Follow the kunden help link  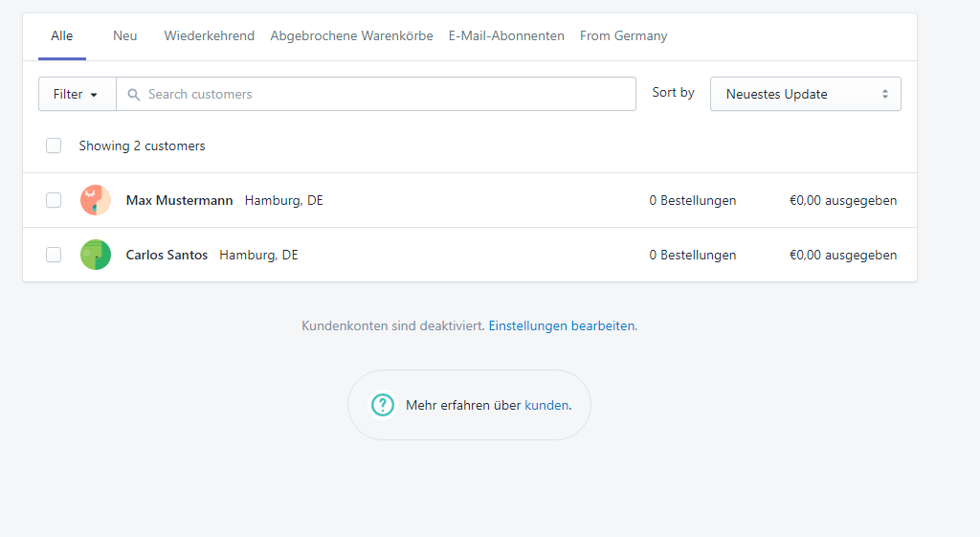click(x=546, y=405)
